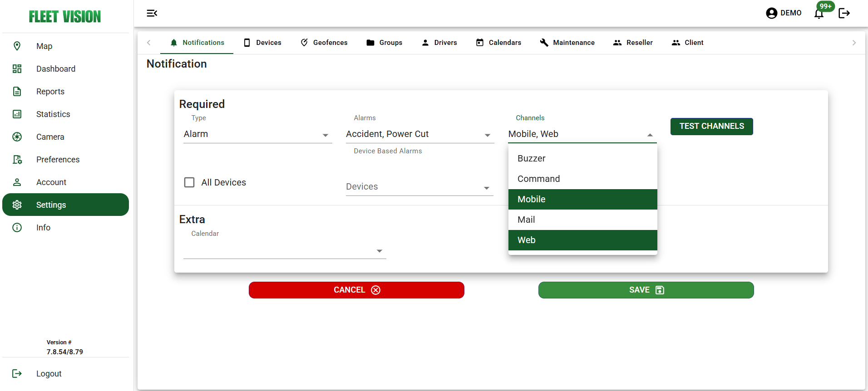Image resolution: width=868 pixels, height=391 pixels.
Task: Open Statistics from the sidebar
Action: click(65, 114)
